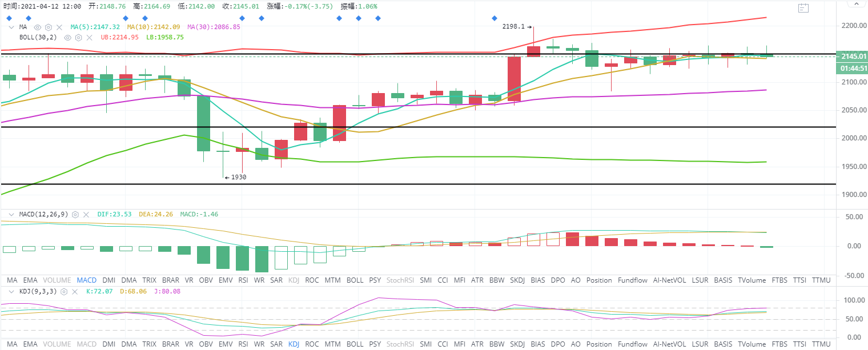Select PSY tab in the bottom row
868x350 pixels.
375,344
